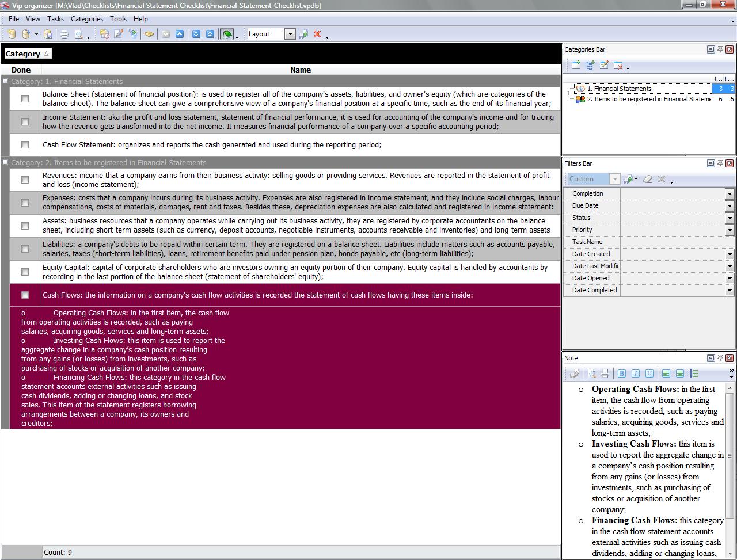
Task: Toggle Italic formatting in Note toolbar
Action: pos(636,374)
